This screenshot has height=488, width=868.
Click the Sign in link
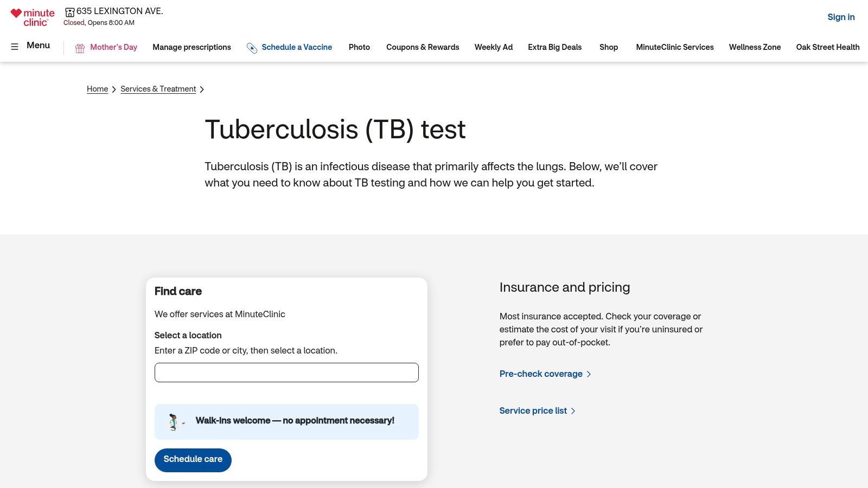(840, 17)
